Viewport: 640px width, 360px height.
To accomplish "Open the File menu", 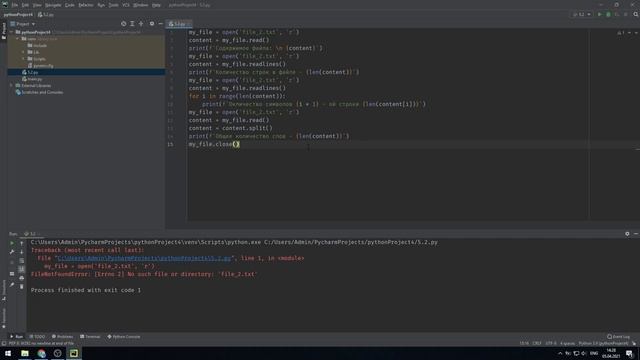I will coord(15,5).
